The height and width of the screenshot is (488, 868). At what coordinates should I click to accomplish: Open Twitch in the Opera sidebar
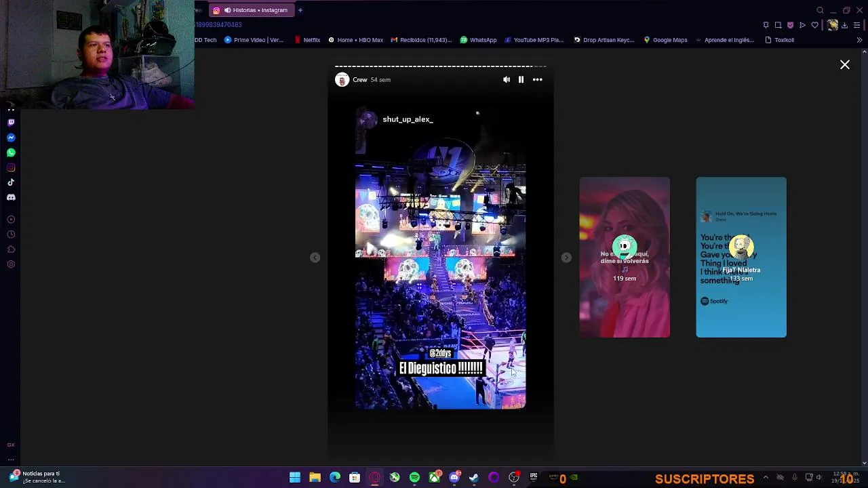tap(11, 123)
